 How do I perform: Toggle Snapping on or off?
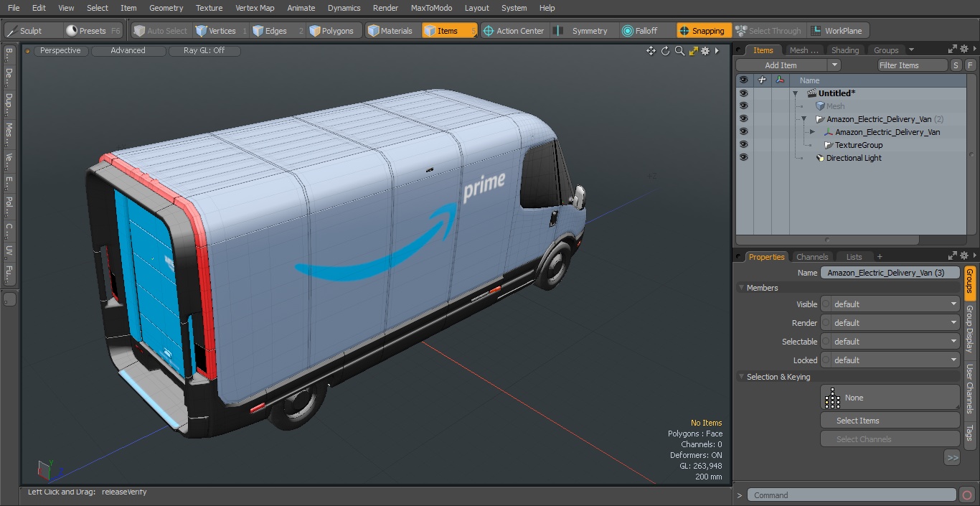click(704, 31)
